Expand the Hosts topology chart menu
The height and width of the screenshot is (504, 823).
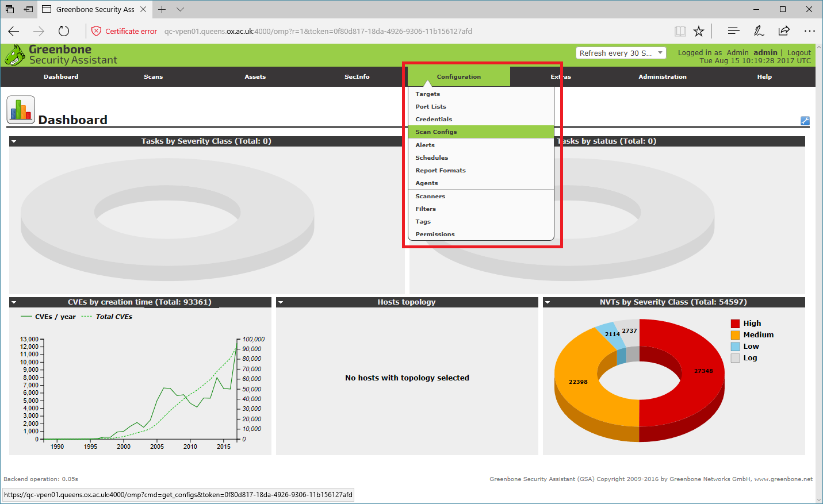tap(281, 302)
